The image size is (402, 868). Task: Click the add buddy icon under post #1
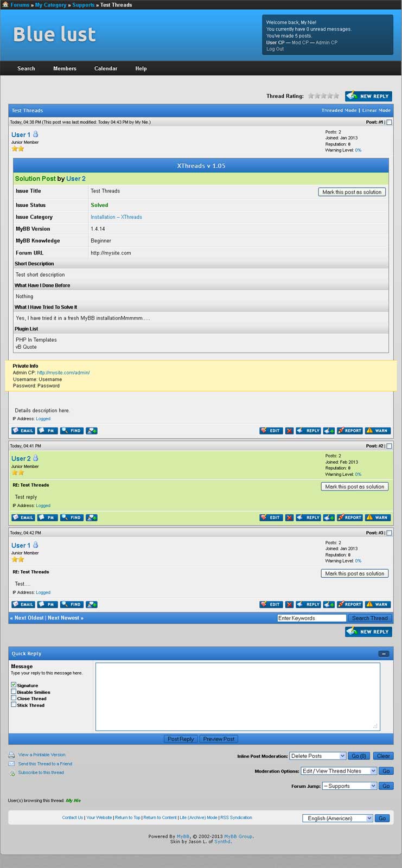(92, 431)
